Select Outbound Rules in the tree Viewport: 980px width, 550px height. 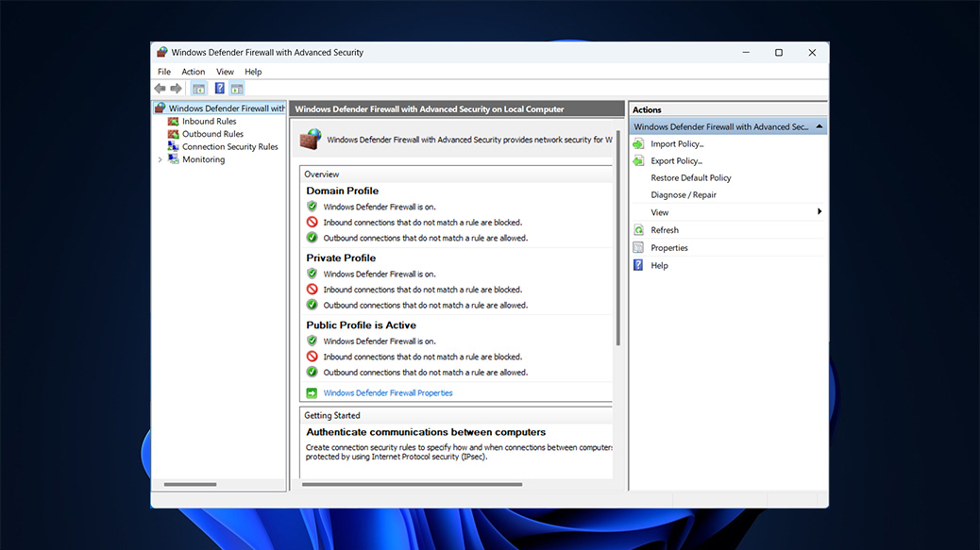click(x=212, y=134)
